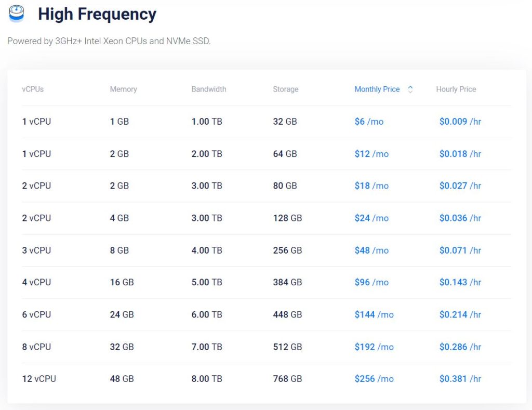Click the Hourly Price column header

tap(456, 89)
